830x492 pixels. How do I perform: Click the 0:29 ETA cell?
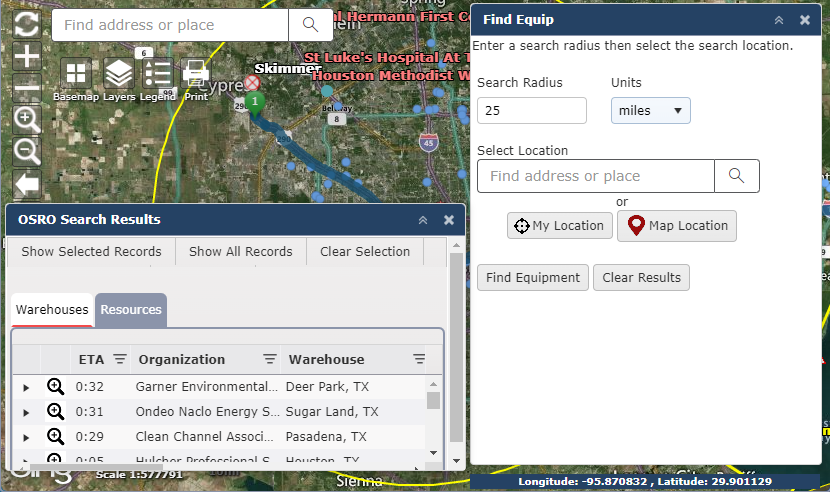[x=89, y=436]
